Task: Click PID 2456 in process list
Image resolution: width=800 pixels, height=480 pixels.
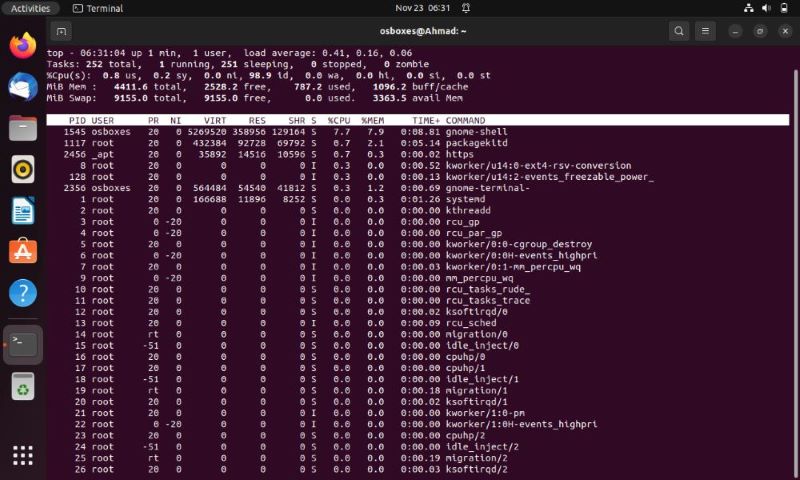Action: pyautogui.click(x=74, y=154)
